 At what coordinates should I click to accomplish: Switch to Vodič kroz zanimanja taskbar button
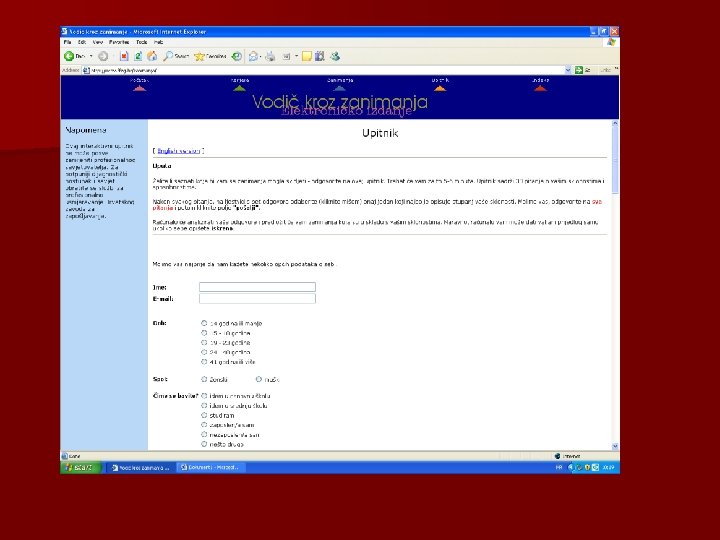coord(141,467)
